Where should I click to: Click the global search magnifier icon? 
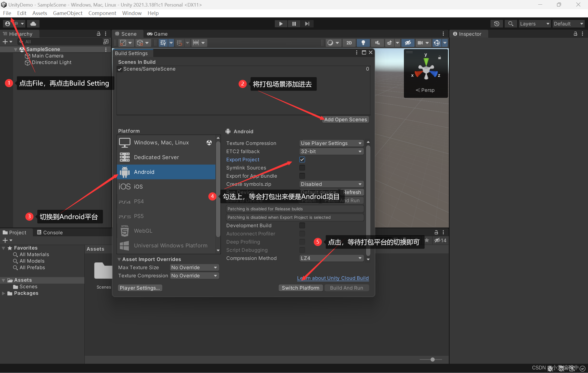511,24
